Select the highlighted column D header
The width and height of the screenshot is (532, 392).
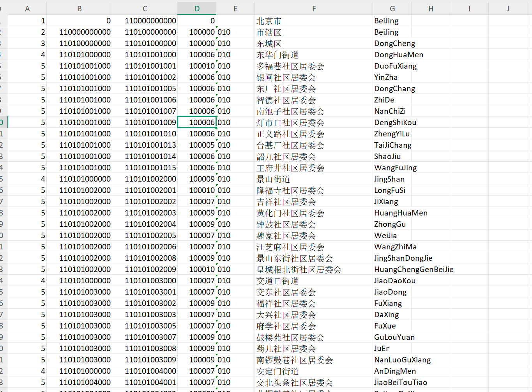pyautogui.click(x=197, y=9)
